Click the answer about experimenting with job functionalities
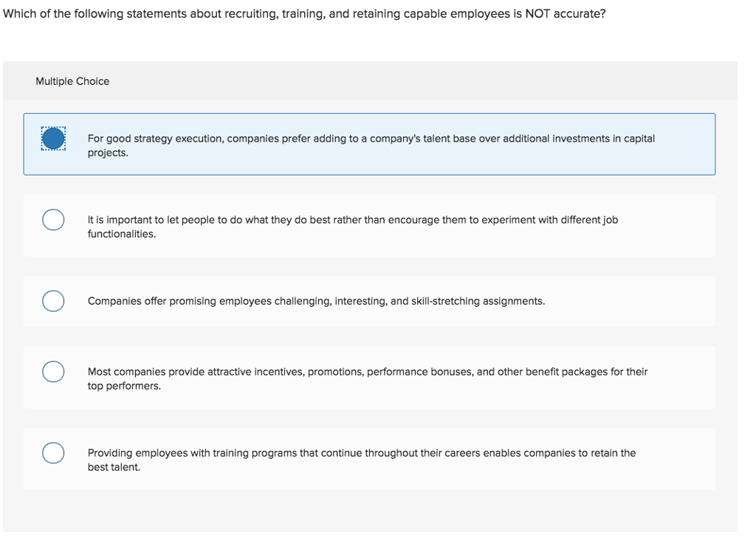 click(353, 226)
